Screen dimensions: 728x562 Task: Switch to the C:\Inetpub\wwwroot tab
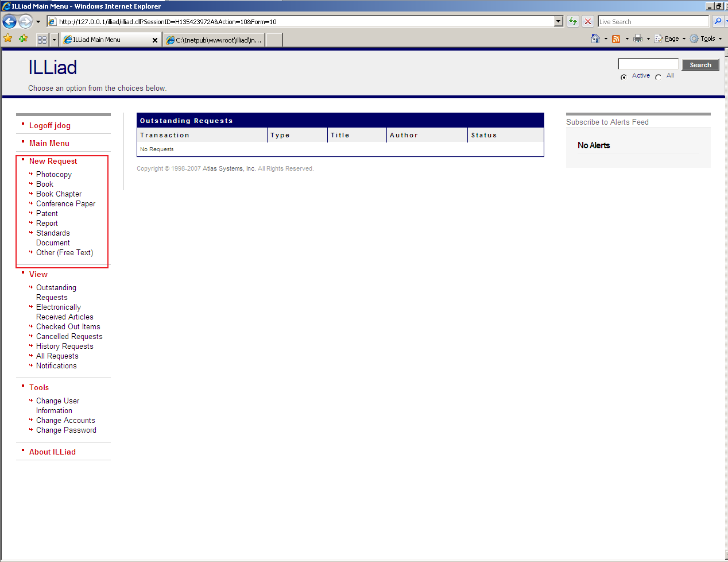215,40
